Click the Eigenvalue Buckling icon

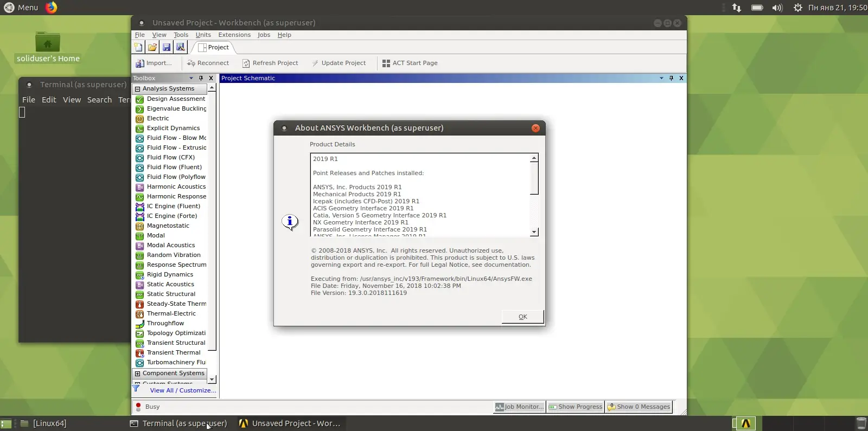coord(139,109)
